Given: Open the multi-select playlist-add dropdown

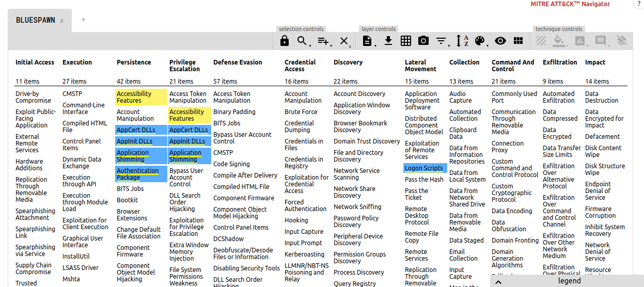Looking at the screenshot, I should [x=323, y=41].
